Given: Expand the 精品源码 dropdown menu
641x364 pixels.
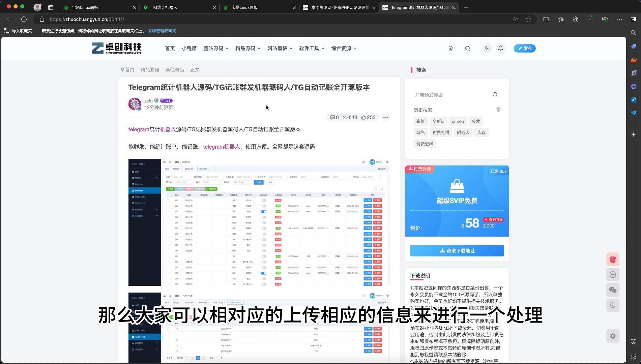Looking at the screenshot, I should 248,48.
